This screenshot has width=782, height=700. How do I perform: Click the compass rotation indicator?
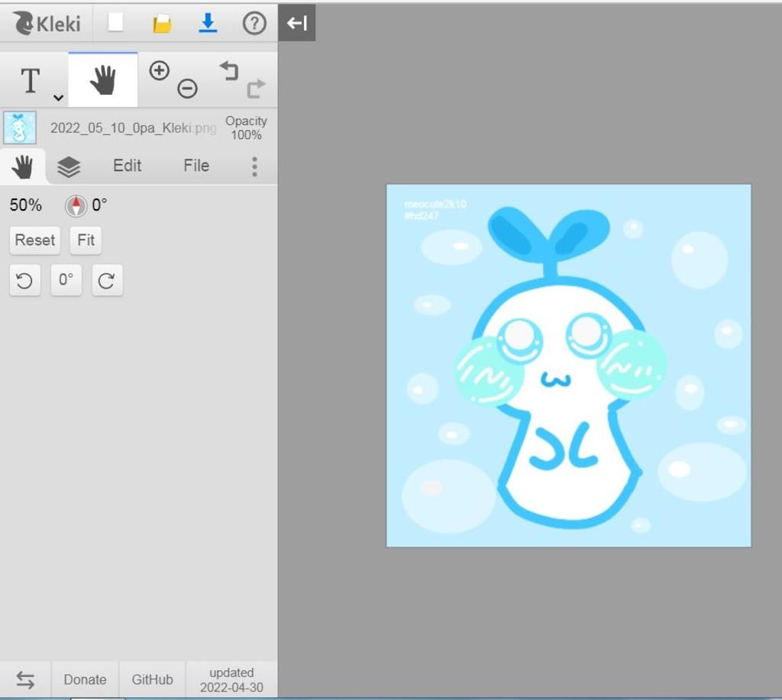click(x=76, y=205)
